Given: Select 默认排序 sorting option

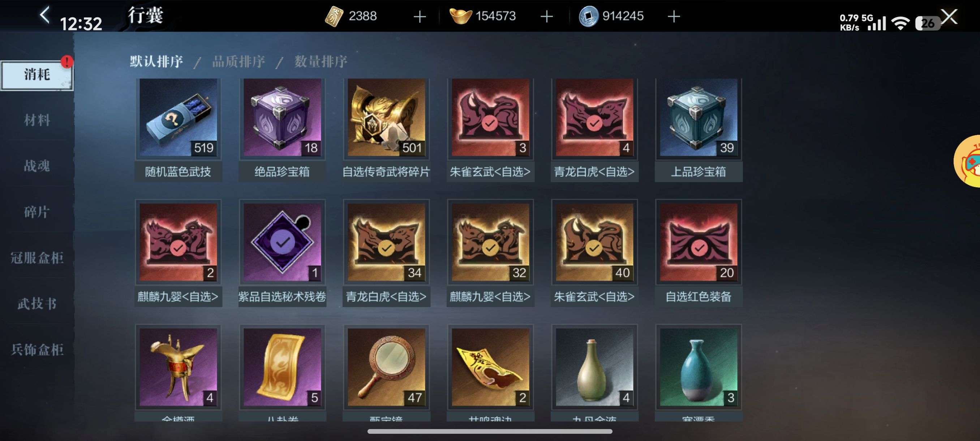Looking at the screenshot, I should (156, 61).
